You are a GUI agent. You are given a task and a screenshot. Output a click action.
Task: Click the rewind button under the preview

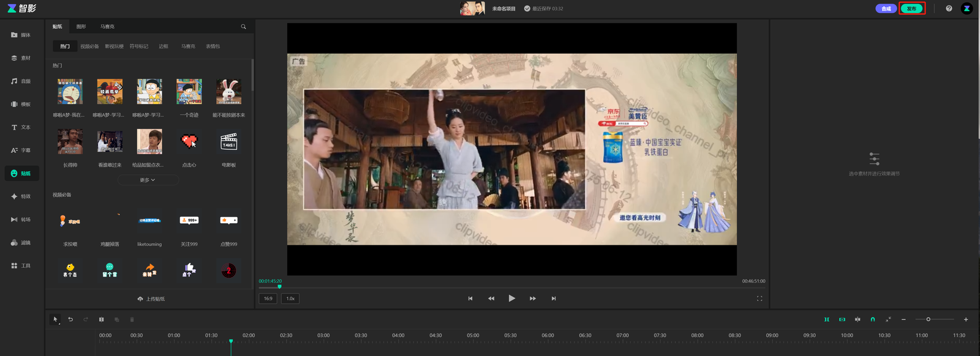tap(491, 299)
